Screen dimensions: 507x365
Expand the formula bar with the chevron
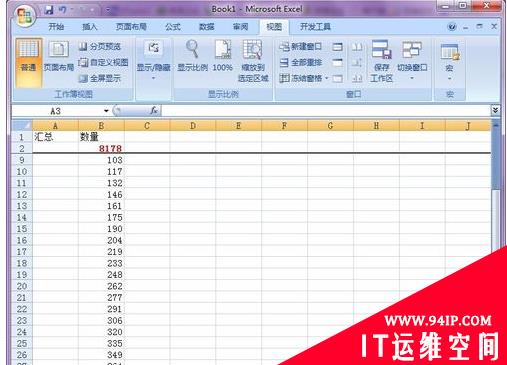click(x=495, y=110)
